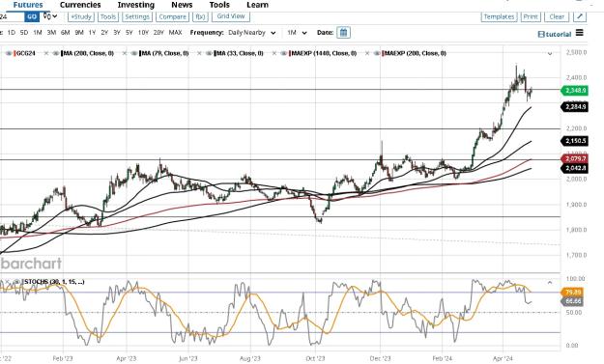Click the orange 79.89 stochastic label
The width and height of the screenshot is (604, 364).
pos(572,292)
